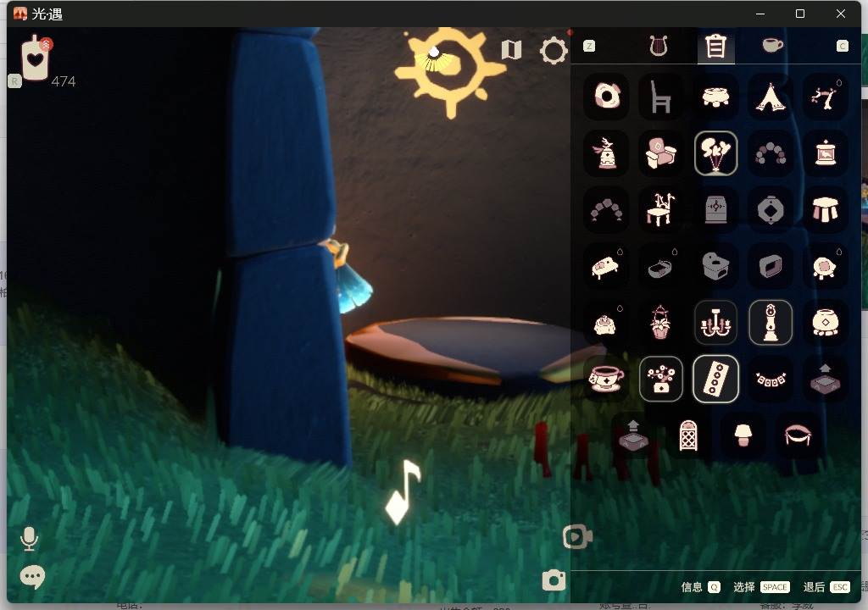This screenshot has height=610, width=868.
Task: Open the folded map icon
Action: click(x=511, y=50)
